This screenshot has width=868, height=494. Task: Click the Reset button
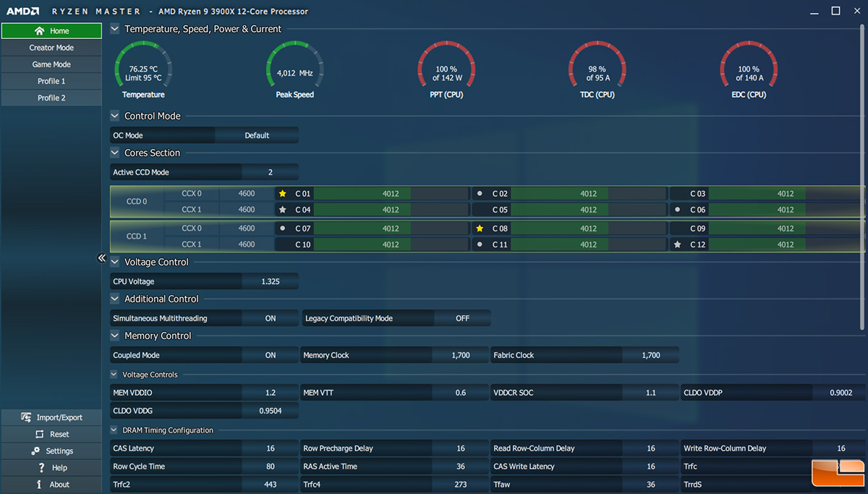tap(51, 434)
